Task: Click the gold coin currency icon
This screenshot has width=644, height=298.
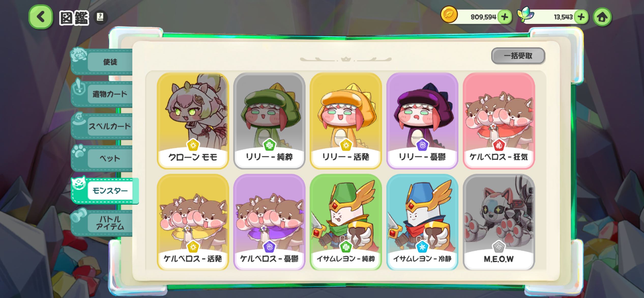Action: 449,15
